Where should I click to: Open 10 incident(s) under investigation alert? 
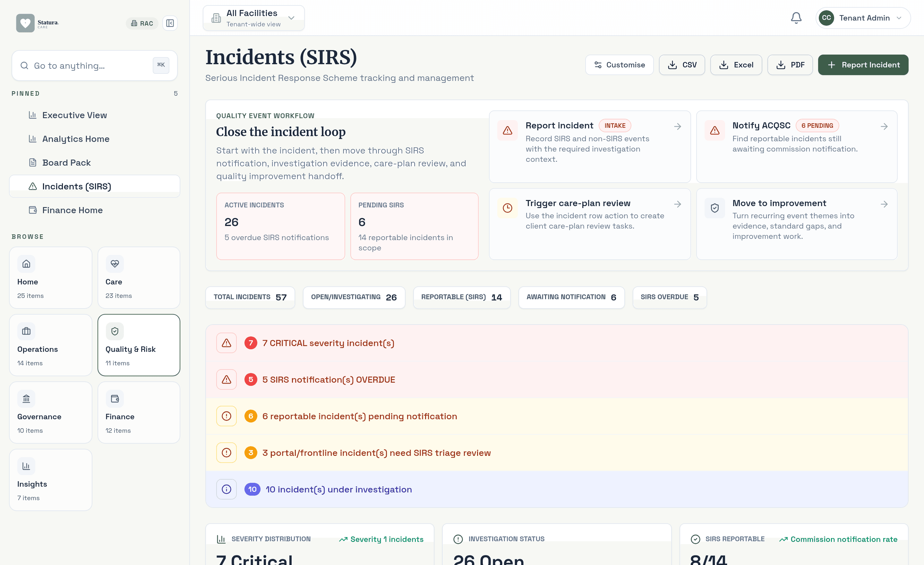click(557, 489)
